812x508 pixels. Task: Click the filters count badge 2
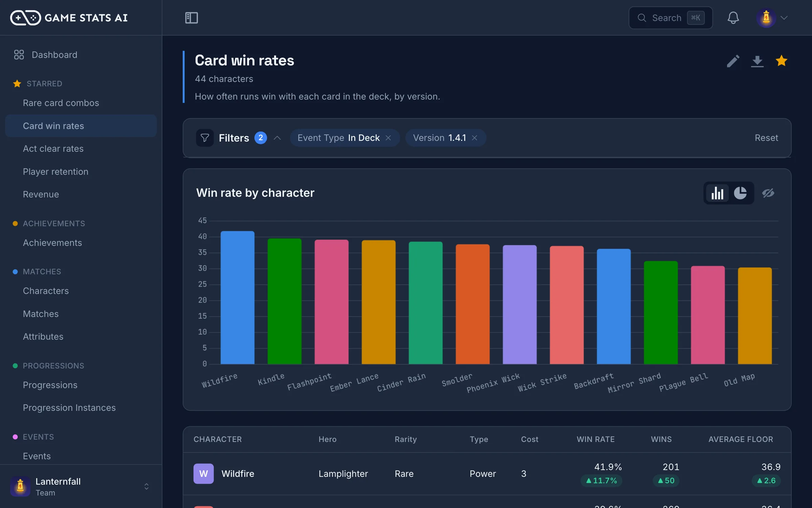pyautogui.click(x=261, y=138)
